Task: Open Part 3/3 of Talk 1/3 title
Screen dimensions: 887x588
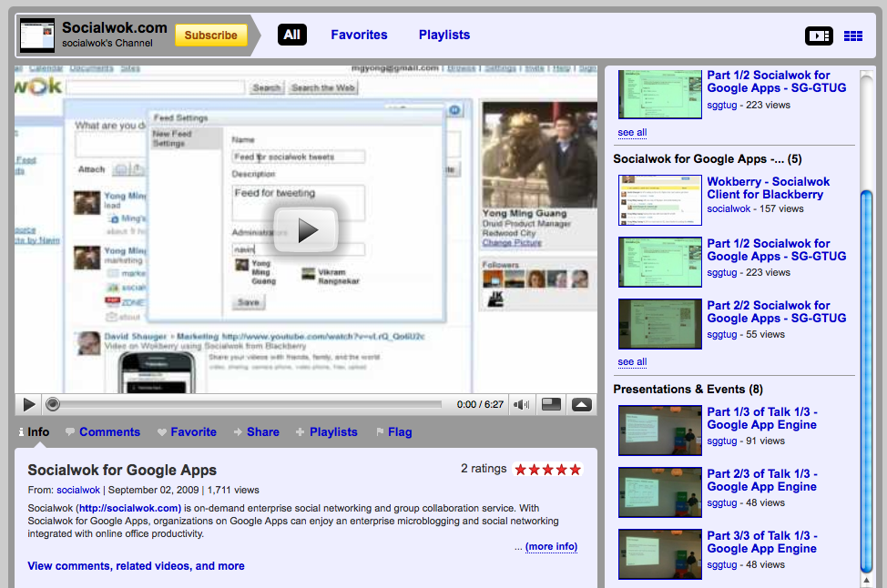Action: tap(762, 542)
